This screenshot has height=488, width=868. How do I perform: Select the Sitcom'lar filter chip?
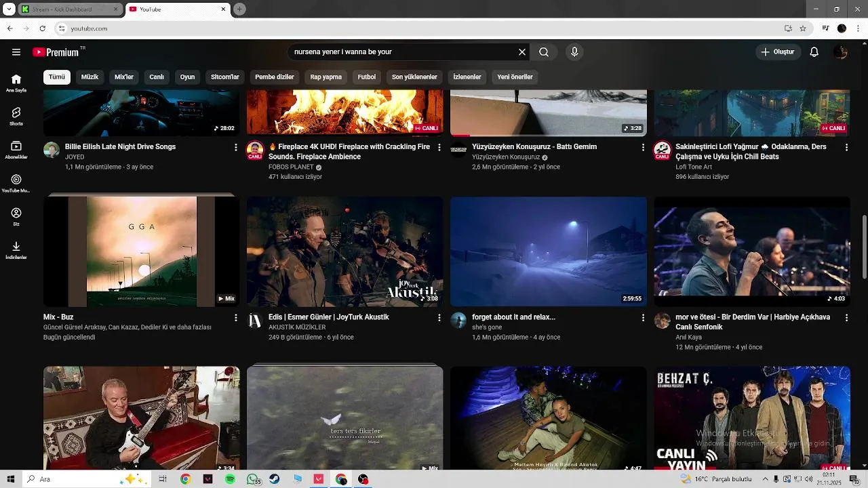pyautogui.click(x=225, y=77)
